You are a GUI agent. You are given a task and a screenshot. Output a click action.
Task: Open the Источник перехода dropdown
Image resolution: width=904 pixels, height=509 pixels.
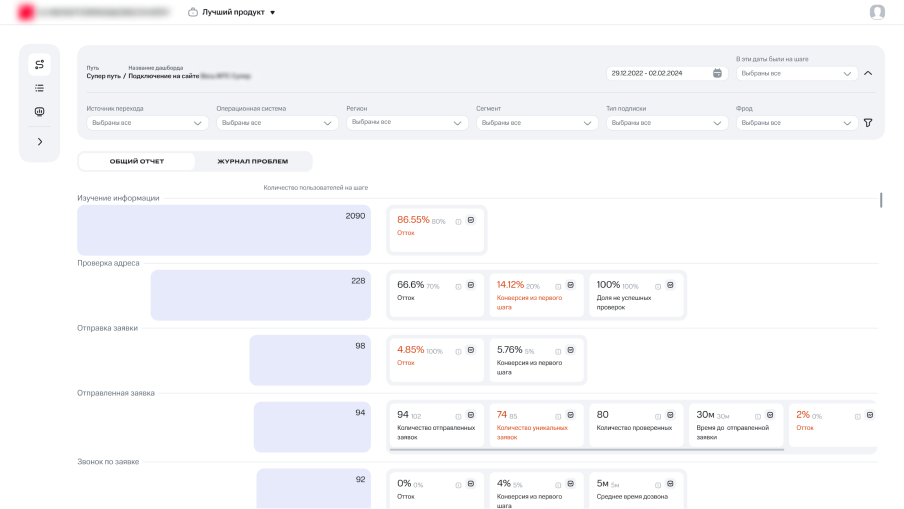coord(146,123)
